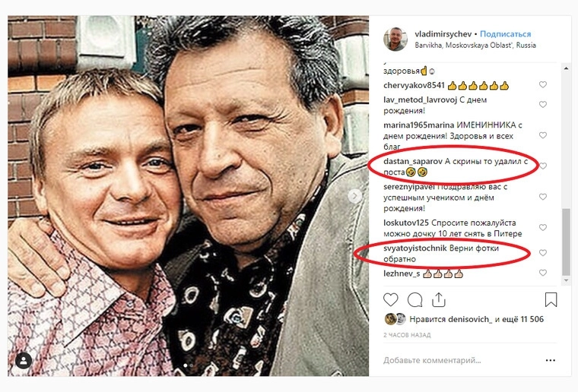Viewport: 578px width, 392px height.
Task: Like the comment by lezhnev_s
Action: point(543,272)
